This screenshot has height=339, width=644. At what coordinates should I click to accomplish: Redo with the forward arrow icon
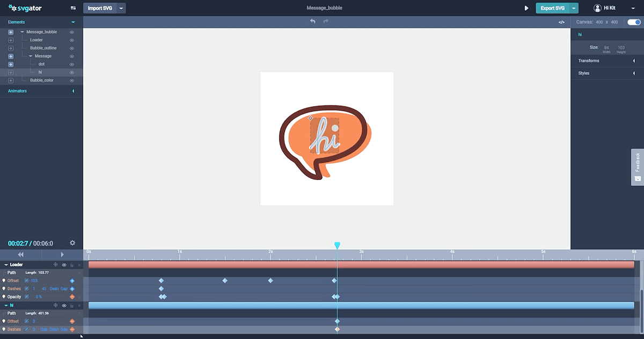[x=326, y=21]
